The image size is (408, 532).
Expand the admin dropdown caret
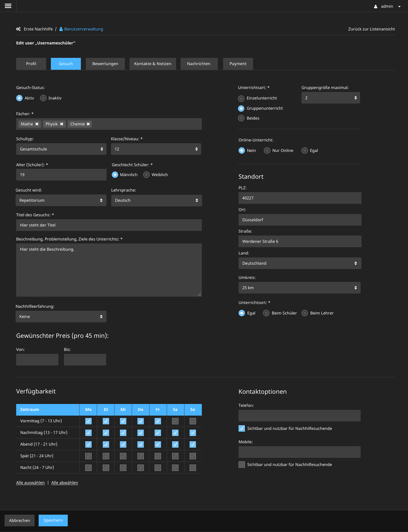tap(399, 7)
